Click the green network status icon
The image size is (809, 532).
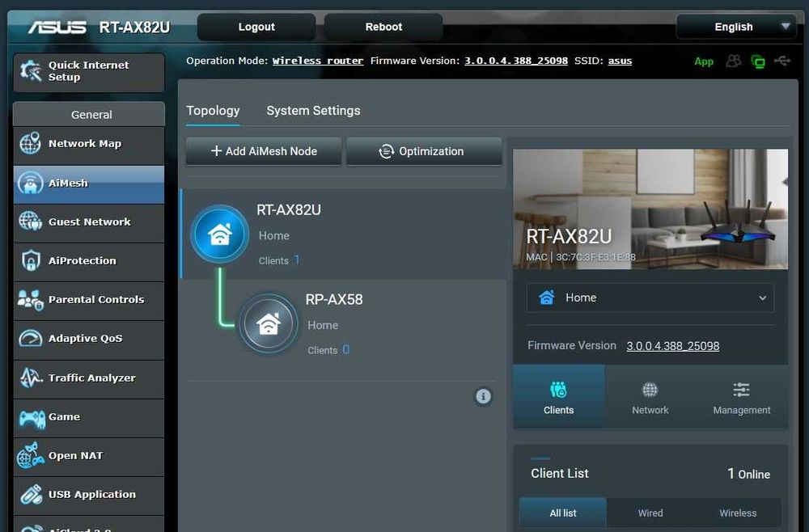click(758, 62)
